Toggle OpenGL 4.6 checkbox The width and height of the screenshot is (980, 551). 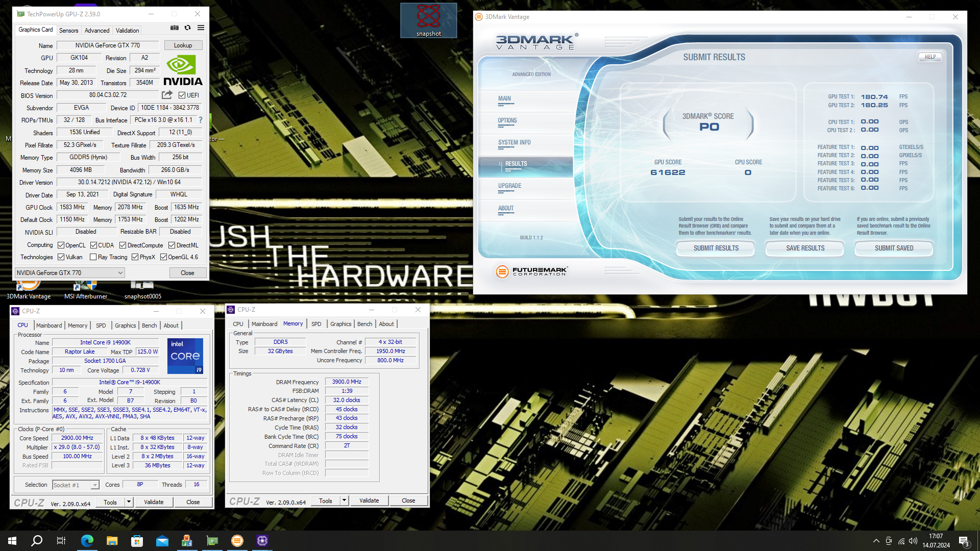pos(163,257)
